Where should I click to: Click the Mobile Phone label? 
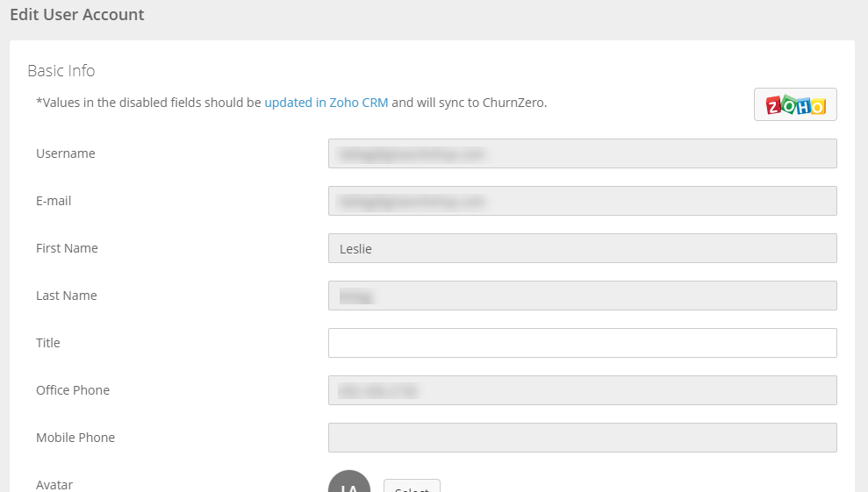75,438
